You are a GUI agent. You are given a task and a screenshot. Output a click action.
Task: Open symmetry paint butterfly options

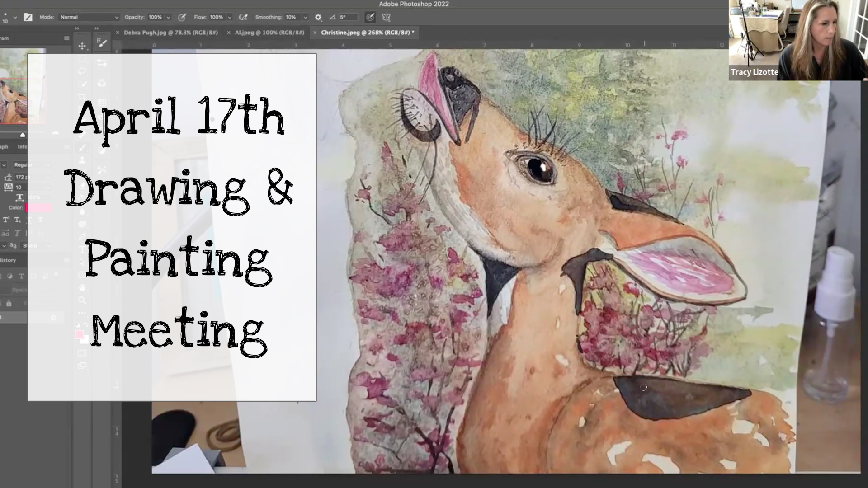pyautogui.click(x=386, y=17)
